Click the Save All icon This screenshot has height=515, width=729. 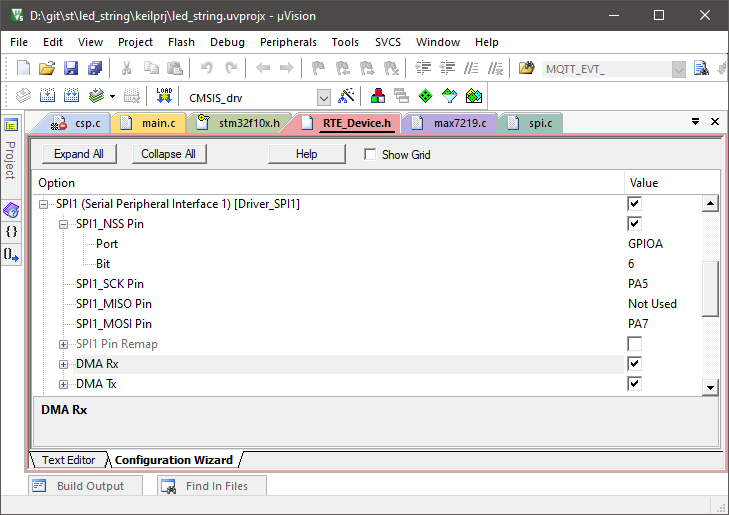click(95, 68)
